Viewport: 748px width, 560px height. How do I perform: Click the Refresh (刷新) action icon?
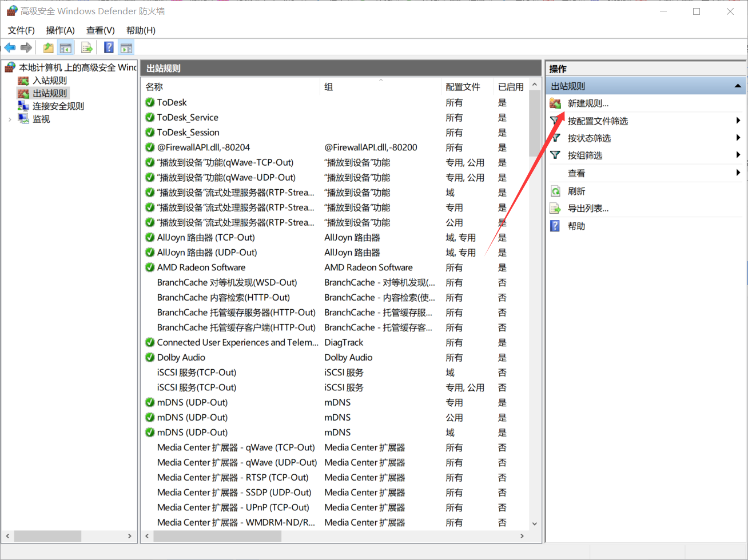(555, 191)
